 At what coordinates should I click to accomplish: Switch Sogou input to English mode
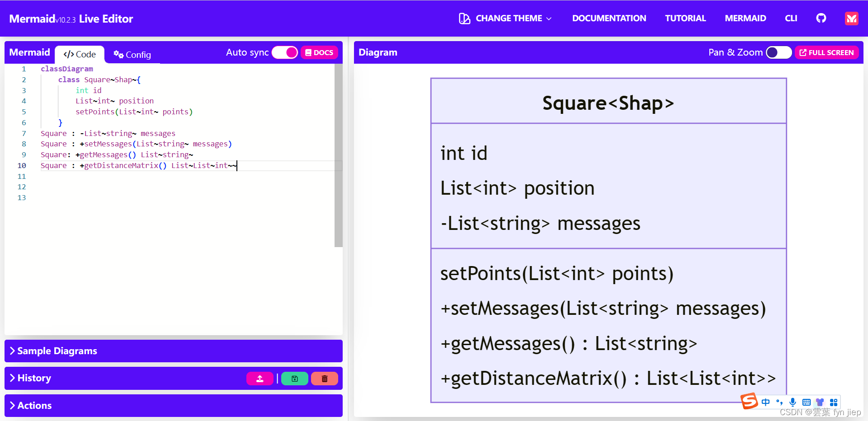(x=765, y=402)
